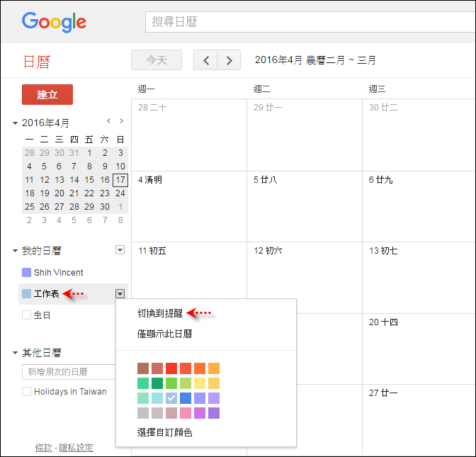Click the 2016年4月 農曆二月 ~ 三月 date range title
This screenshot has width=476, height=457.
(x=315, y=60)
